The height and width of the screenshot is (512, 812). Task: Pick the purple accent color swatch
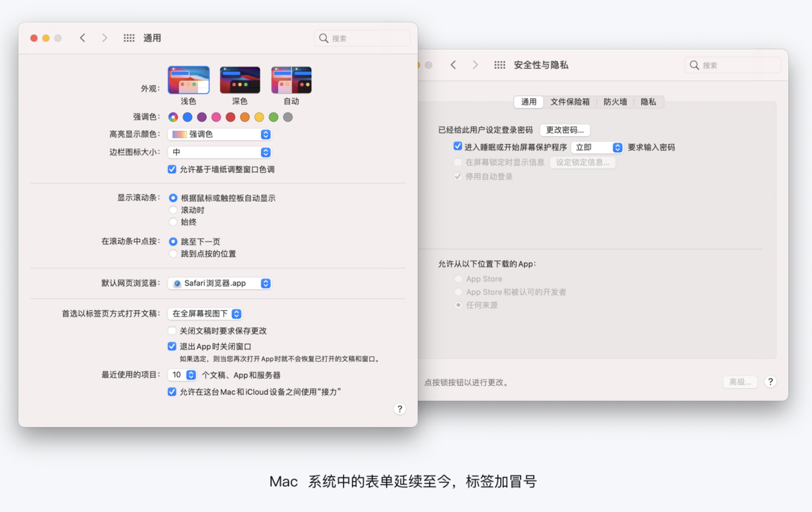202,117
